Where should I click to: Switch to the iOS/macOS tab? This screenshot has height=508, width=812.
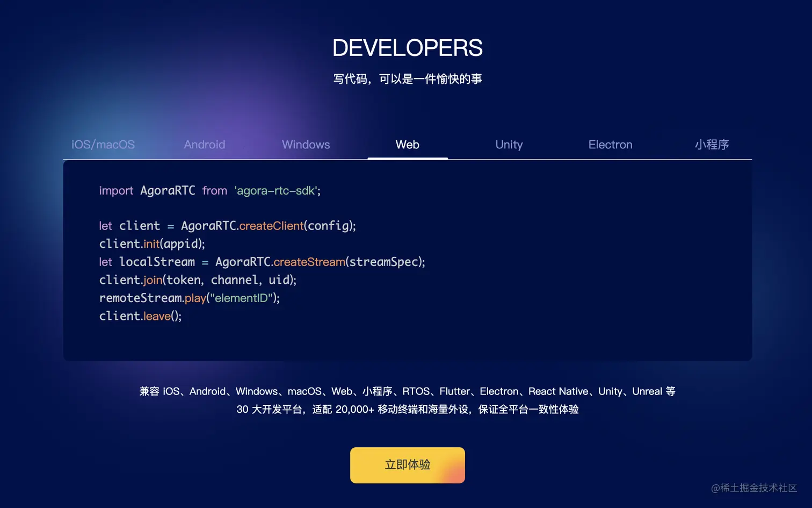(103, 145)
